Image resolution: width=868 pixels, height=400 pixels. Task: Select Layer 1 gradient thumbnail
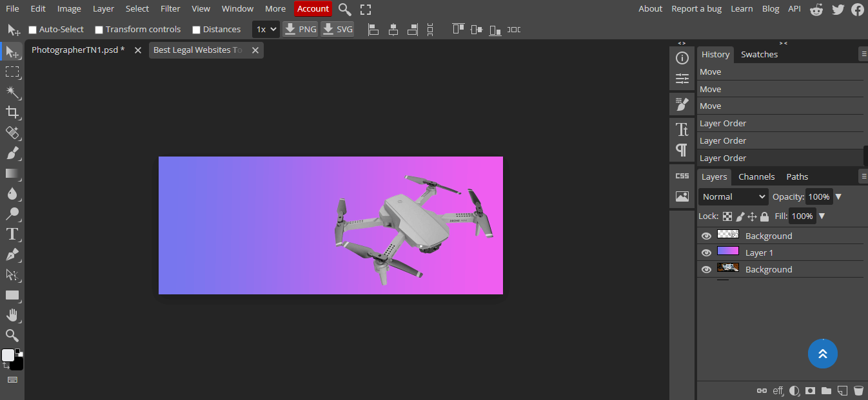728,252
